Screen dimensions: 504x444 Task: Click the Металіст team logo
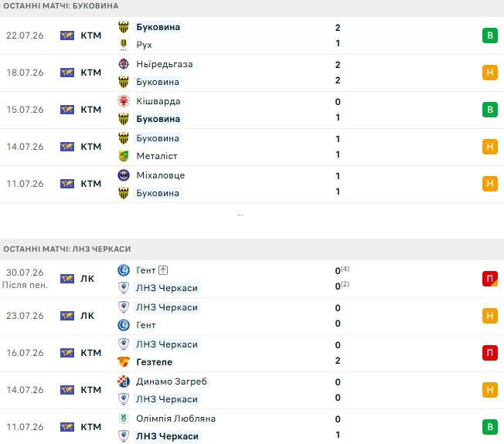click(124, 156)
